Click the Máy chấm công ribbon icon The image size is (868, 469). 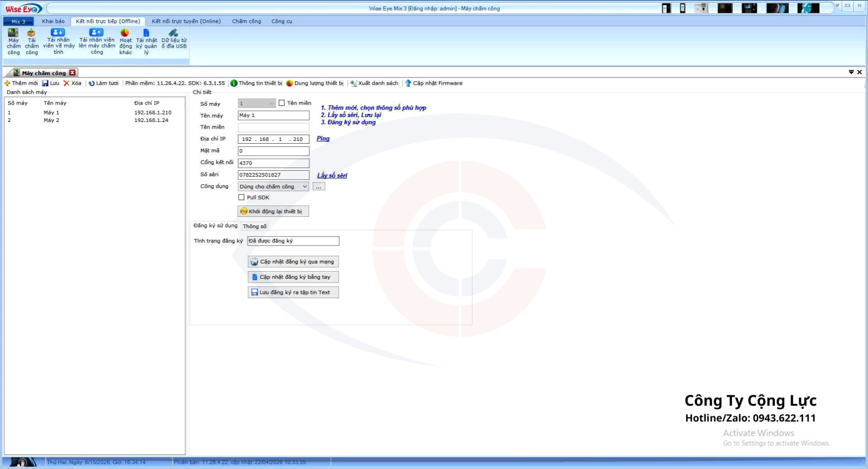pos(14,33)
